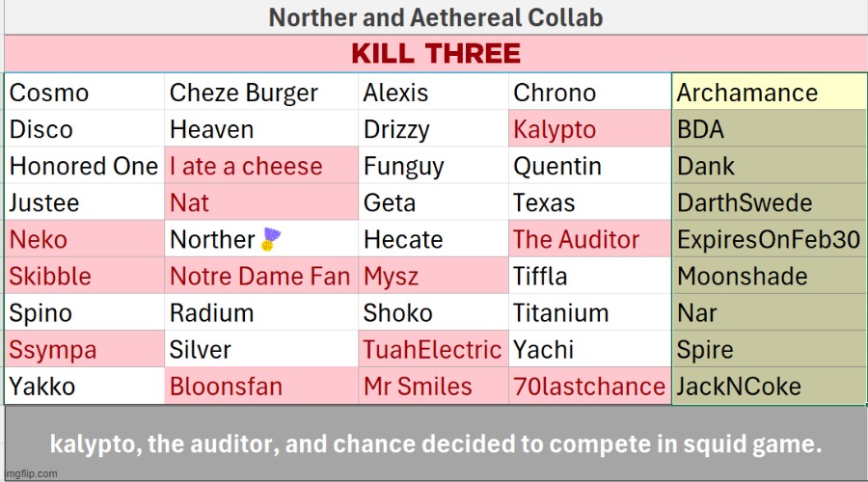Image resolution: width=868 pixels, height=482 pixels.
Task: Select the Moonshade cell
Action: coord(768,277)
